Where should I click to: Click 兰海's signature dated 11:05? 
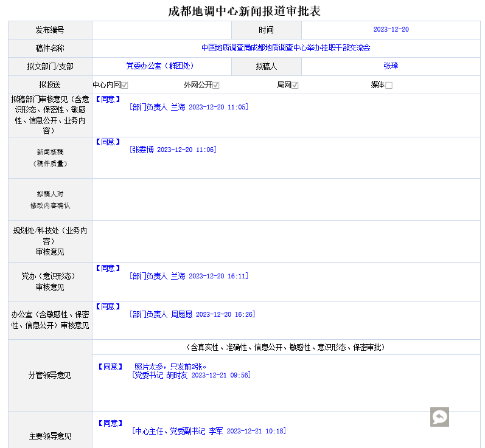tap(189, 107)
